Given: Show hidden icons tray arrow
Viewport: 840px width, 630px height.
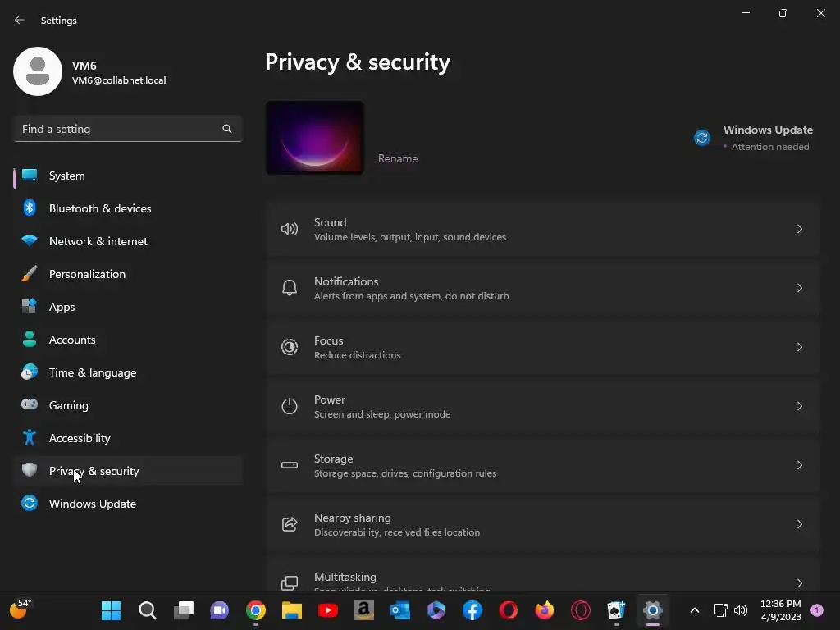Looking at the screenshot, I should click(x=694, y=610).
